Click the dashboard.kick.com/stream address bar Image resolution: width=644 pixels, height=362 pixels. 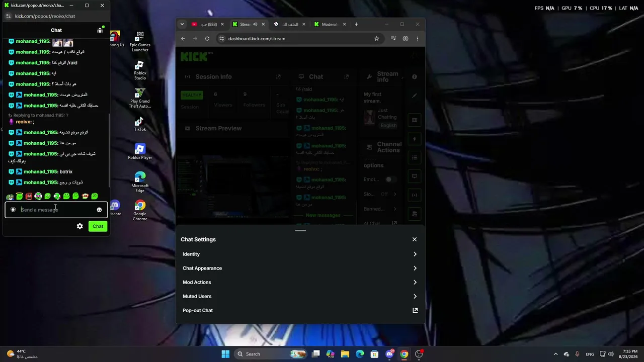(x=299, y=39)
